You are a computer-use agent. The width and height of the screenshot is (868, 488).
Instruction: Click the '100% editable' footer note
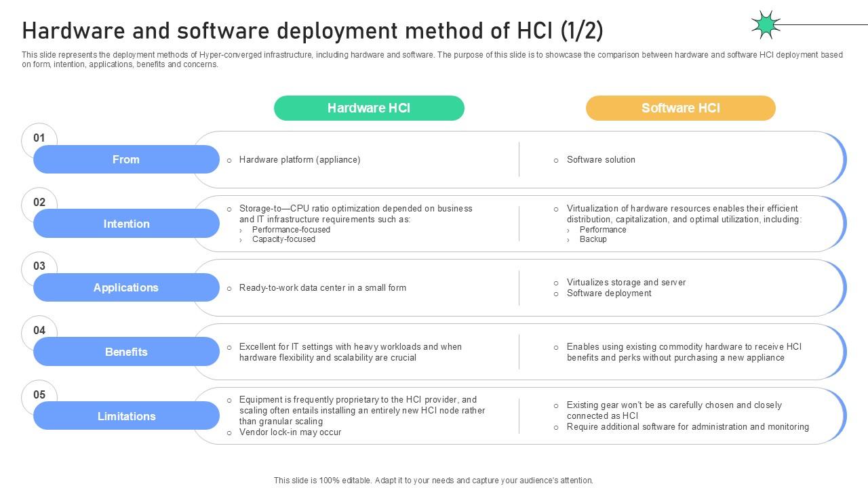coord(433,481)
